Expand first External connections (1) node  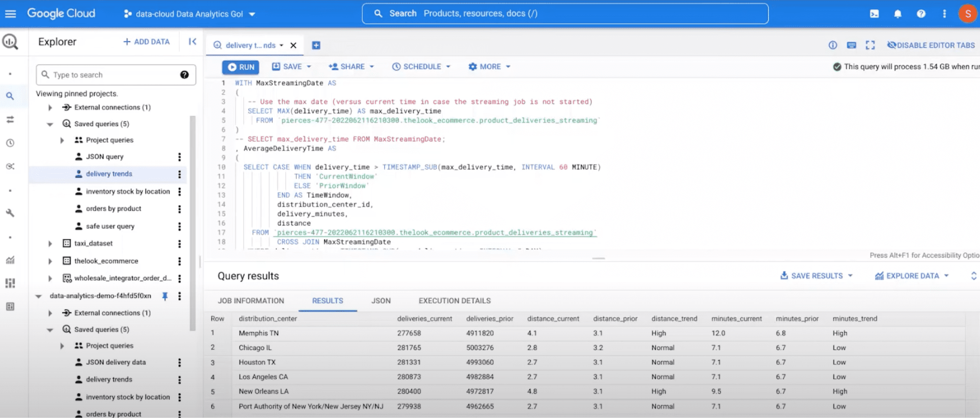(50, 108)
